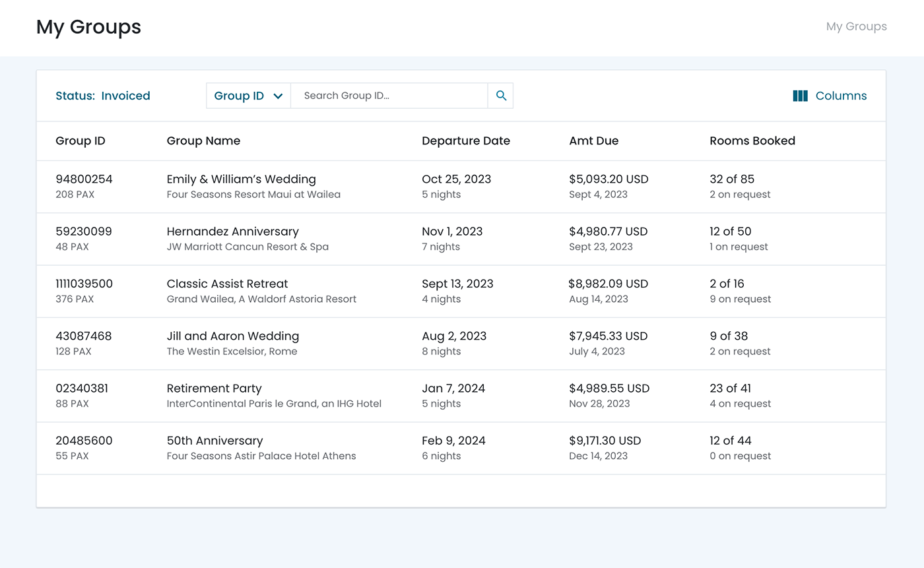Open the 50th Anniversary group row
This screenshot has height=568, width=924.
click(x=214, y=441)
